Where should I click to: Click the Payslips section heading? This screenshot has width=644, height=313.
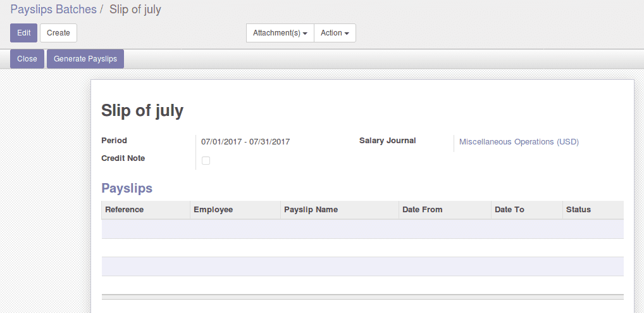[127, 188]
